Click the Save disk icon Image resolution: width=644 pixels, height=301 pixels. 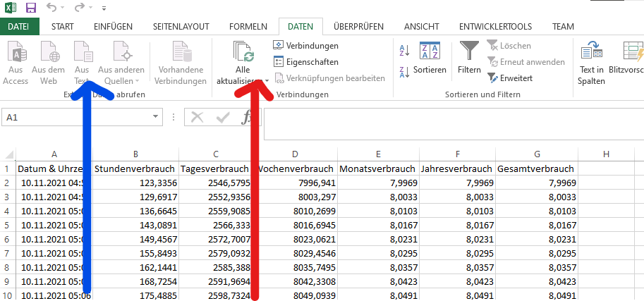30,7
